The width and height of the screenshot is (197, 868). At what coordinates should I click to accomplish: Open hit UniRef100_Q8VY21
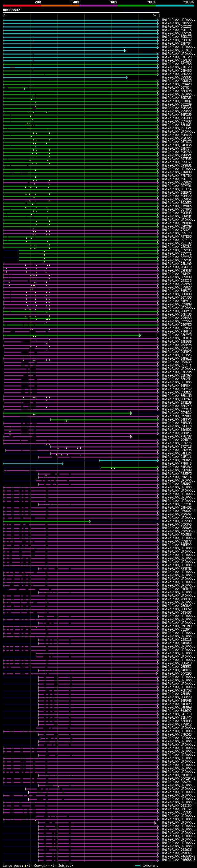click(177, 33)
